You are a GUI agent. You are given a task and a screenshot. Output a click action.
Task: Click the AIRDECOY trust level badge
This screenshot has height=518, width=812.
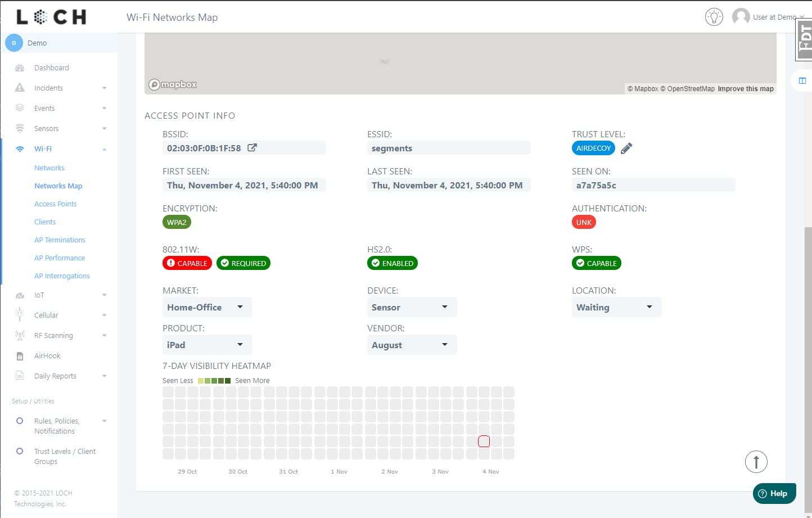point(593,148)
